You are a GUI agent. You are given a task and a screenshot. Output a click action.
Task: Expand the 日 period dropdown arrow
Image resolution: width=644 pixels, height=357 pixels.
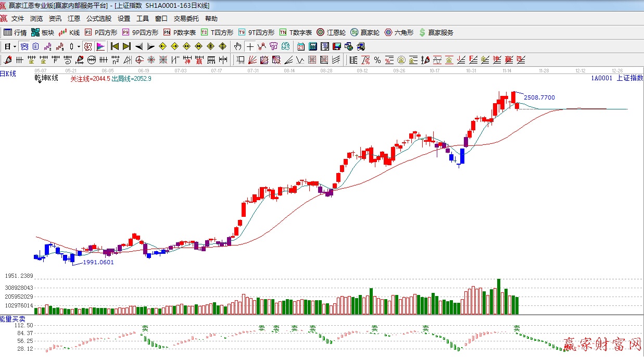coord(15,46)
